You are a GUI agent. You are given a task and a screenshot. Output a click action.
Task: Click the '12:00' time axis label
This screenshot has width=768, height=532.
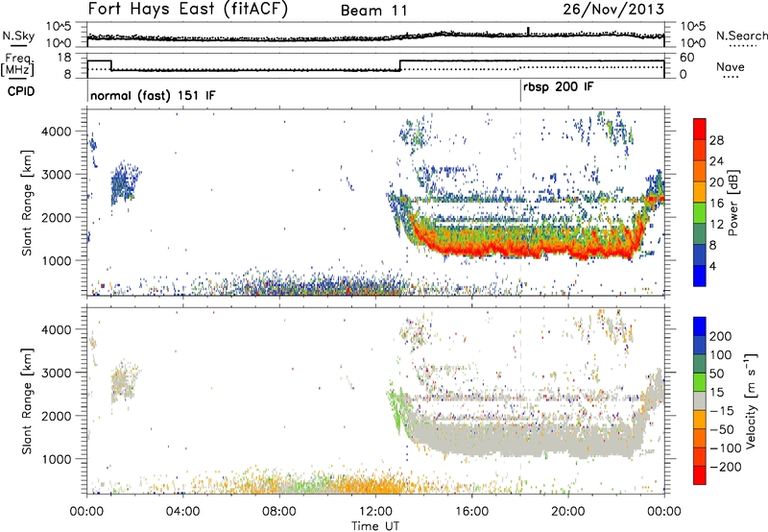tap(375, 512)
